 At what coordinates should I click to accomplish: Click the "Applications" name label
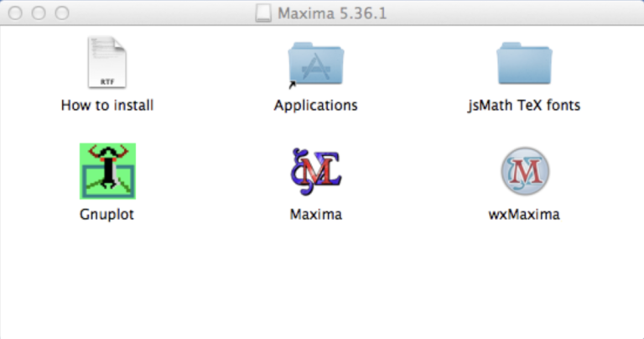coord(315,106)
